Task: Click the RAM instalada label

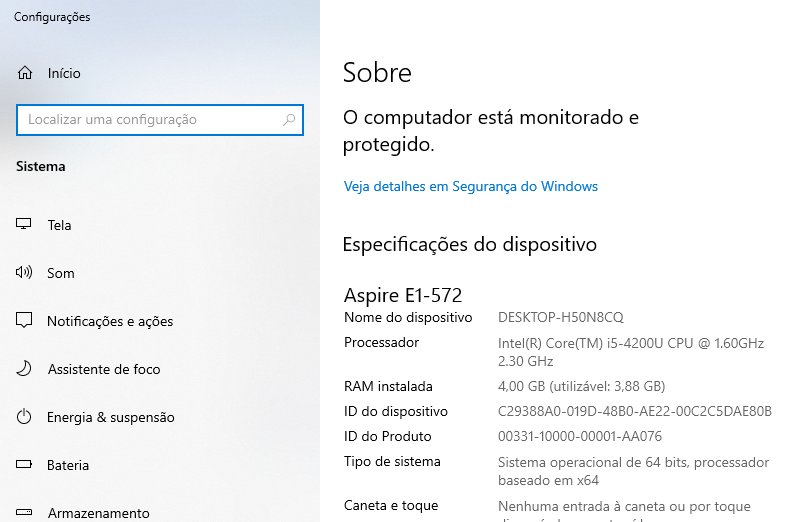Action: (x=388, y=386)
